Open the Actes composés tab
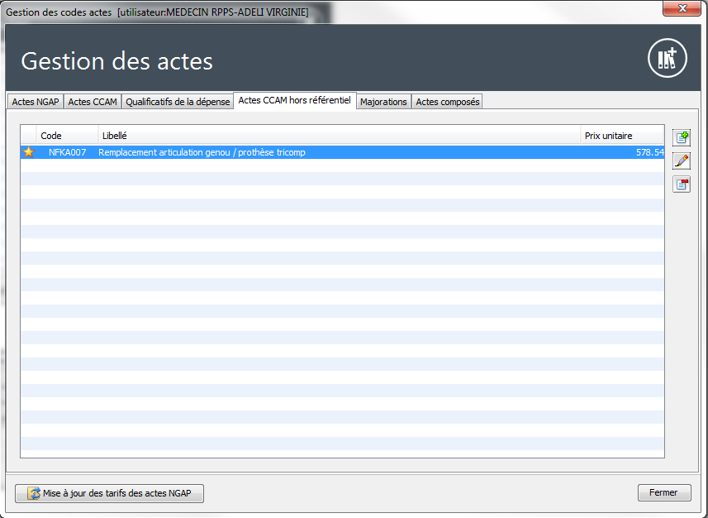 coord(447,102)
